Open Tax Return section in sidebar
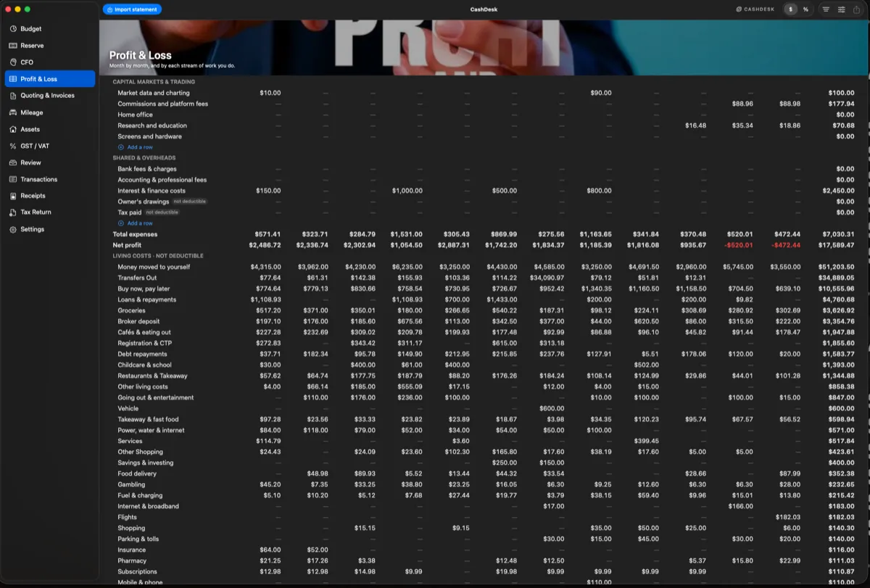The height and width of the screenshot is (588, 870). pos(49,212)
